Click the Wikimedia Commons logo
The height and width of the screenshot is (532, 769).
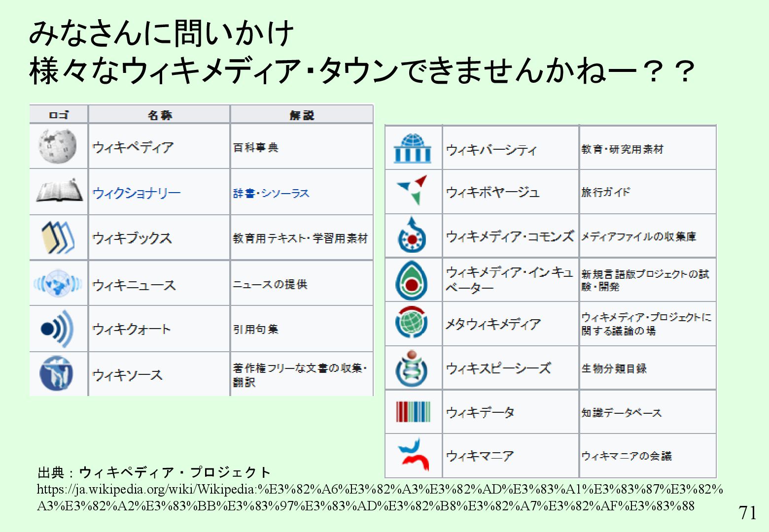coord(412,234)
